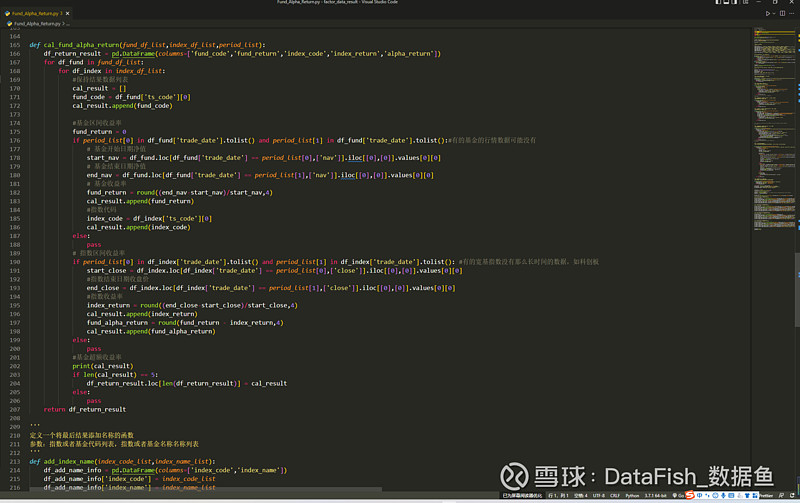Viewport: 800px width, 503px height.
Task: Click the Prettier status bar item
Action: (766, 495)
